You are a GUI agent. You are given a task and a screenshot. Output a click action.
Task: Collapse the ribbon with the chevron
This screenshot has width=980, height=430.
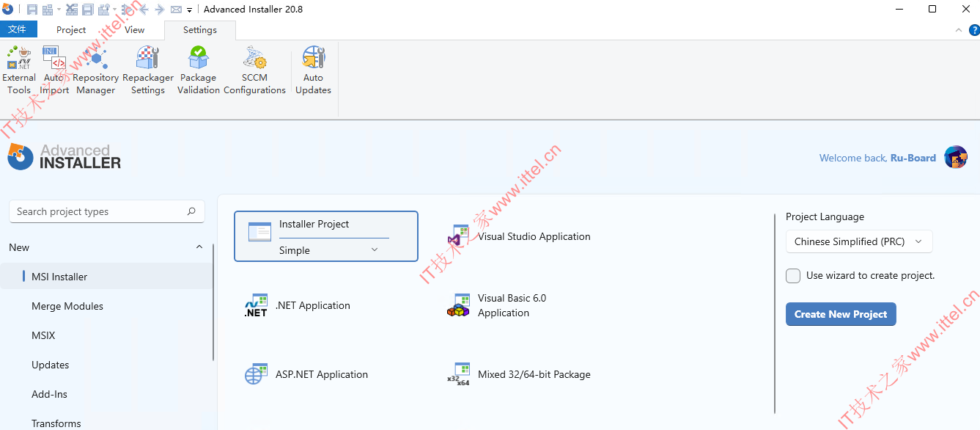pyautogui.click(x=959, y=30)
